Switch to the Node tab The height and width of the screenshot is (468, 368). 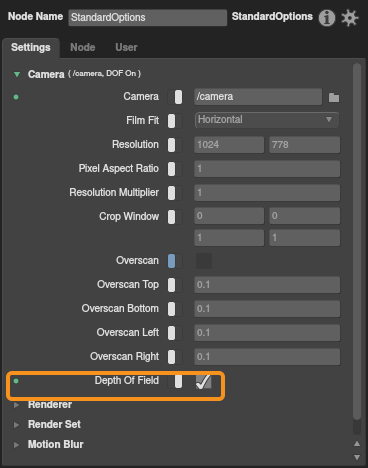tap(83, 47)
